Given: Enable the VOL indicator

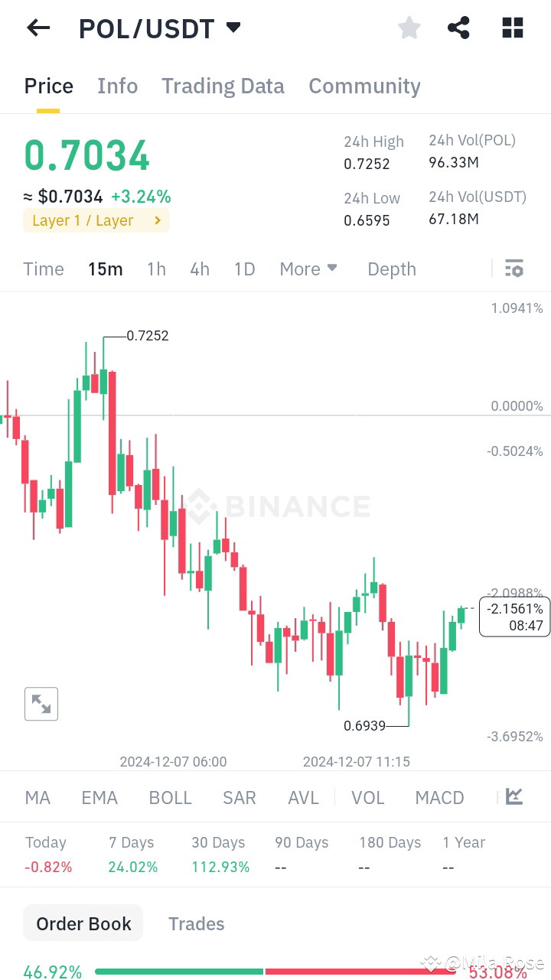Looking at the screenshot, I should tap(368, 797).
